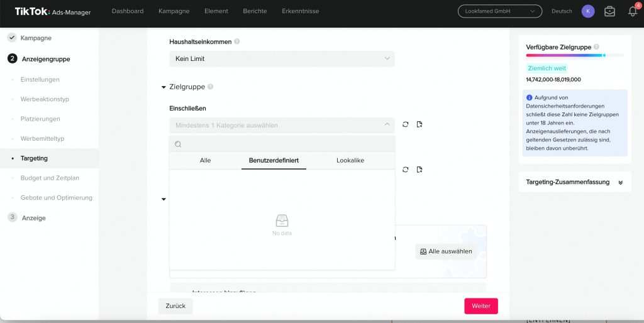Collapse the section below the audience dropdown

pyautogui.click(x=164, y=199)
